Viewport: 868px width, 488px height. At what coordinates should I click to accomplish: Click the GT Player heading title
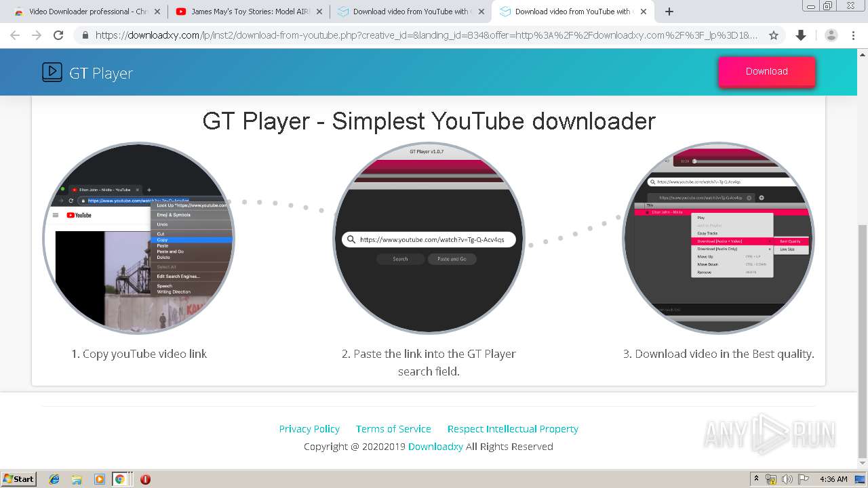pyautogui.click(x=429, y=121)
